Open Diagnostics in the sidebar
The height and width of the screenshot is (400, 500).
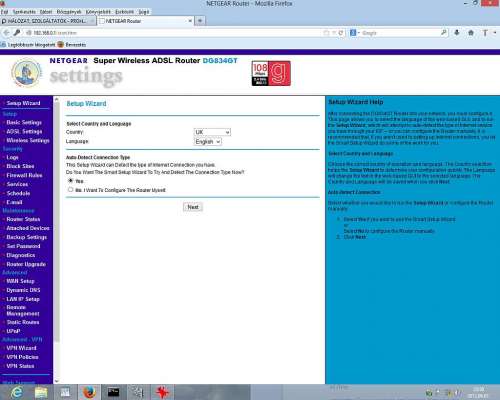coord(21,255)
